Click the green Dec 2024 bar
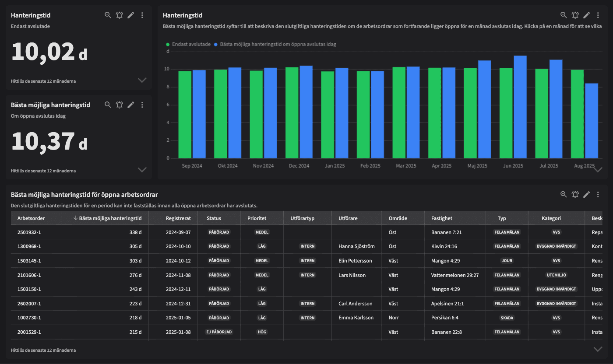The image size is (613, 364). pyautogui.click(x=292, y=113)
